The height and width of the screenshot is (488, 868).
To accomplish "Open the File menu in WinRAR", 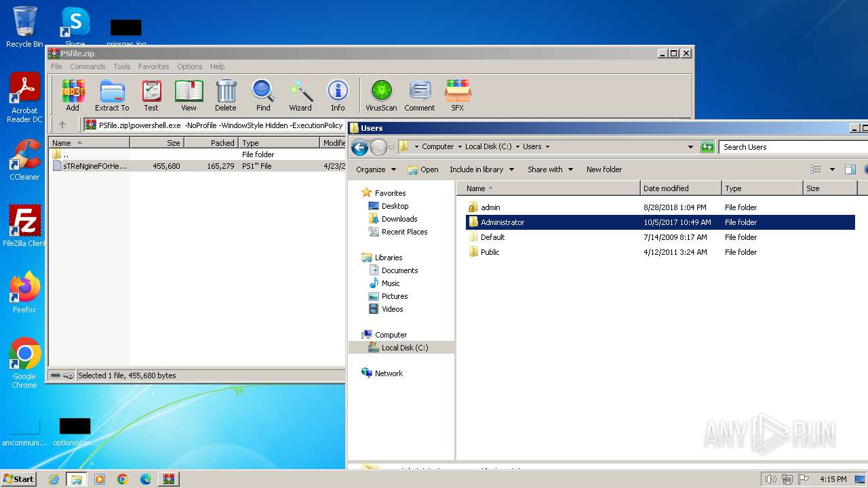I will [56, 66].
